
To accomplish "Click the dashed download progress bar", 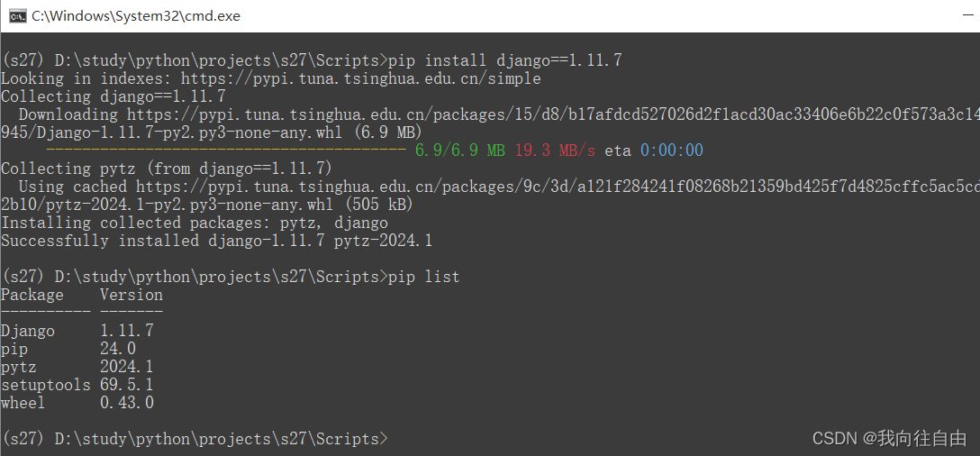I will [226, 150].
